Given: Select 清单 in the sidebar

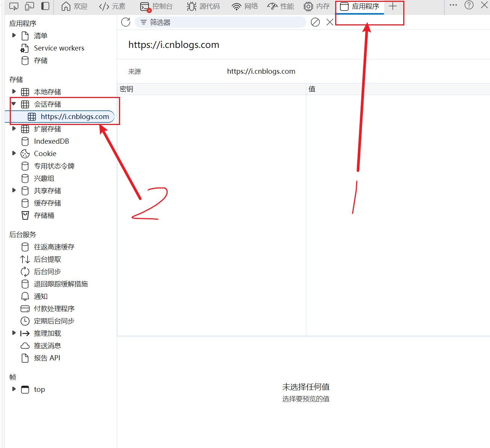Looking at the screenshot, I should [41, 36].
